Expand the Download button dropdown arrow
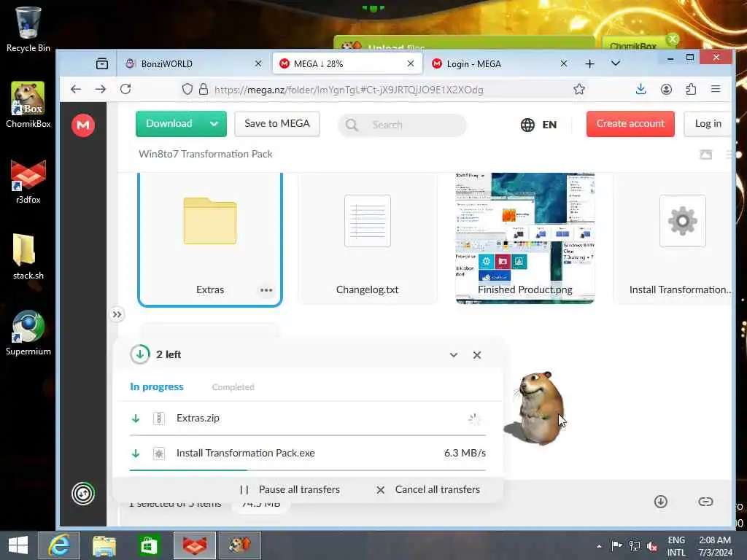This screenshot has height=560, width=747. click(x=214, y=124)
